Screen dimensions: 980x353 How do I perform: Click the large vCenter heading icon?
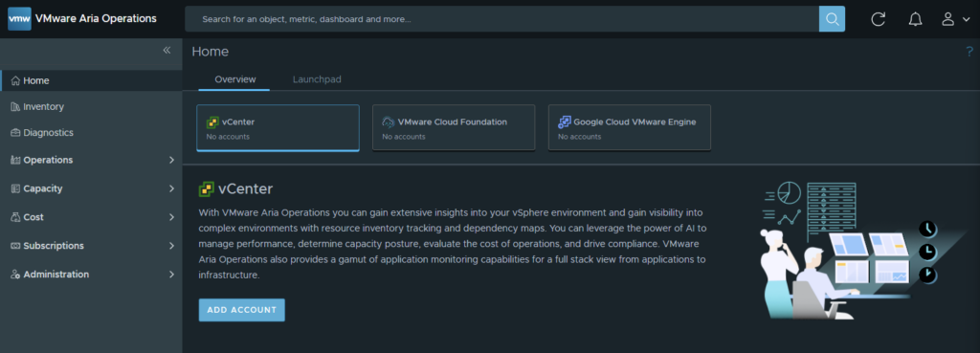(x=207, y=189)
